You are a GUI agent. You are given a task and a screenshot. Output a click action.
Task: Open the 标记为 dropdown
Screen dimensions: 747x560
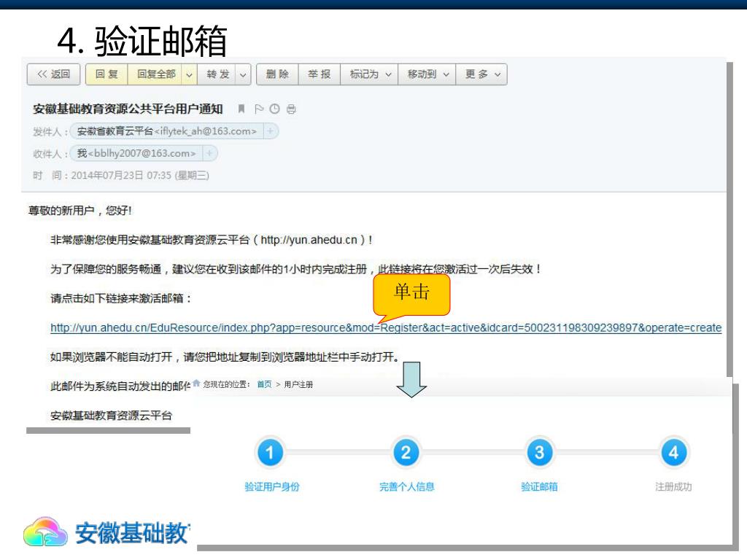point(371,74)
